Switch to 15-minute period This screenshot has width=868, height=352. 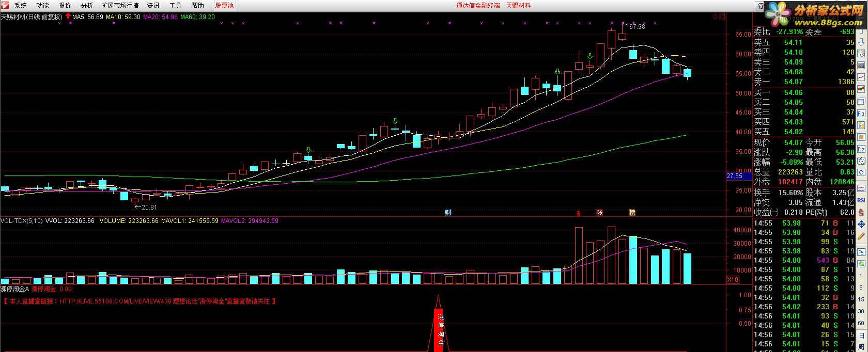click(x=861, y=299)
